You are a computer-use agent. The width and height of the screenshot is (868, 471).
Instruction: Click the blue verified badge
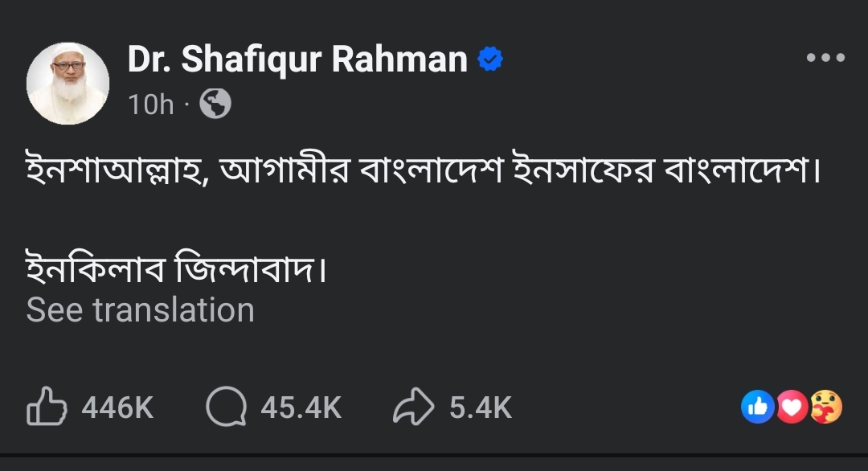coord(491,59)
